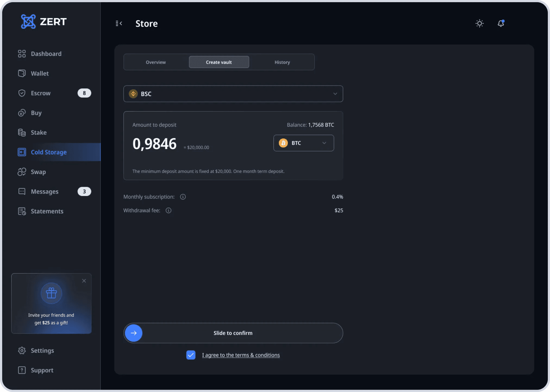The width and height of the screenshot is (550, 392).
Task: Open the terms & conditions link
Action: pyautogui.click(x=241, y=355)
